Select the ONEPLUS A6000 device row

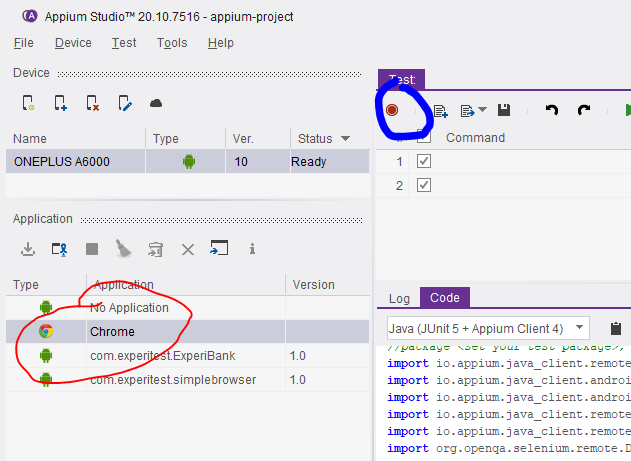(188, 162)
